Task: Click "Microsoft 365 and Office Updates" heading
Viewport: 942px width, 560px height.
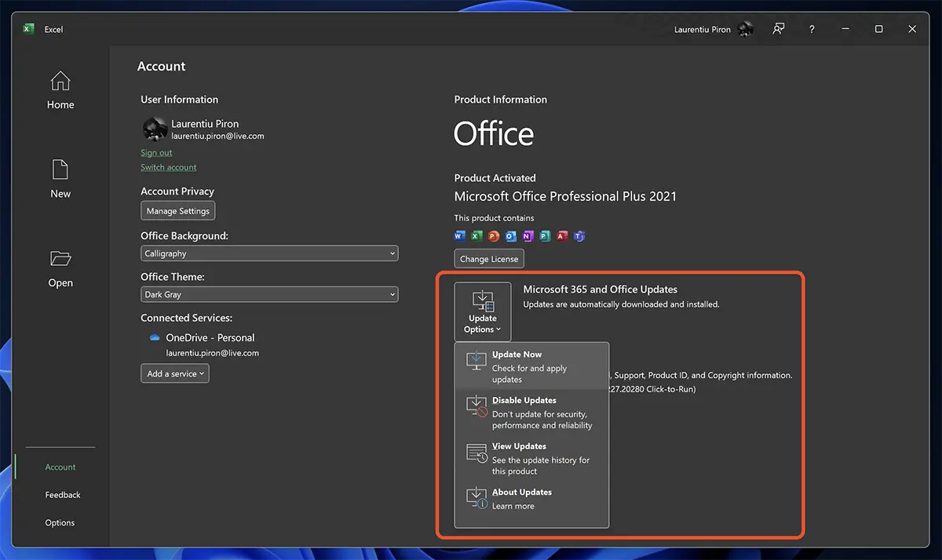Action: [601, 289]
